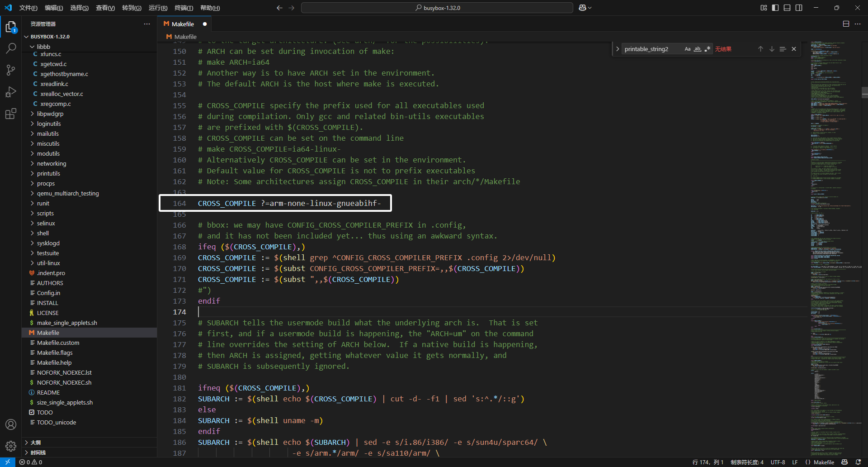Open the 查看(V) menu
Image resolution: width=868 pixels, height=467 pixels.
tap(105, 8)
